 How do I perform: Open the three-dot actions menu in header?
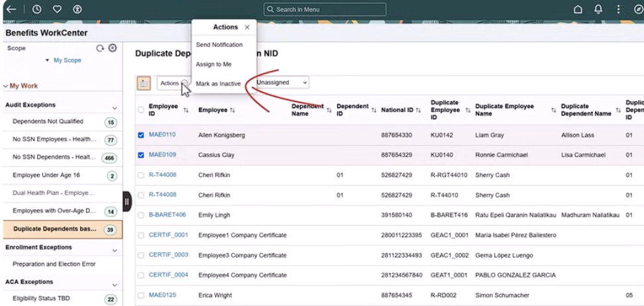pos(618,9)
